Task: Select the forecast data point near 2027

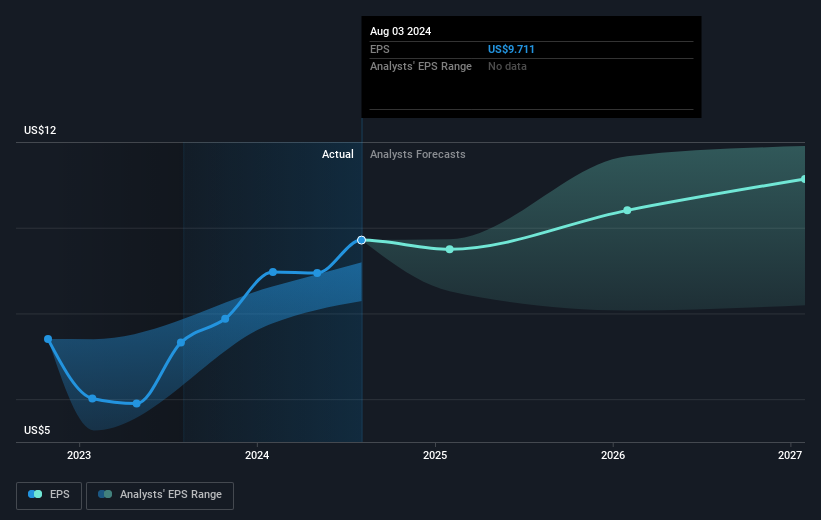Action: click(x=803, y=179)
